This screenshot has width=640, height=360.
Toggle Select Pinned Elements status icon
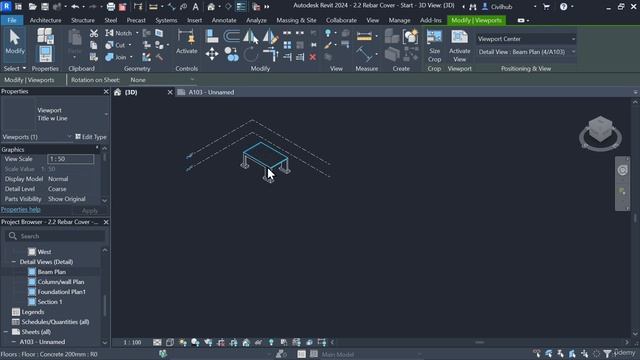pyautogui.click(x=560, y=353)
